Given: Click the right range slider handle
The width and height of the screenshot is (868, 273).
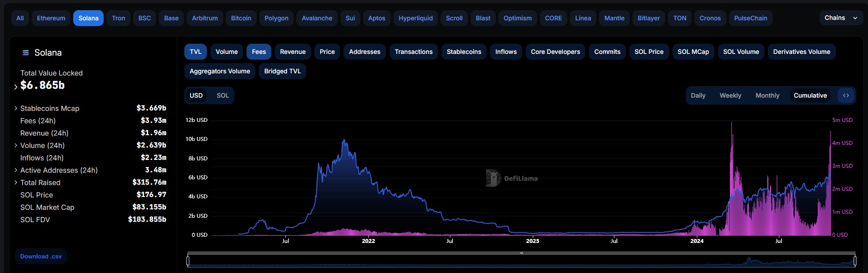Looking at the screenshot, I should coord(855,261).
